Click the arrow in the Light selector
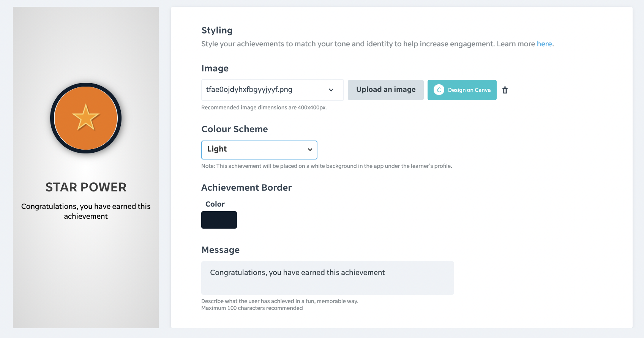Viewport: 644px width, 338px height. pyautogui.click(x=310, y=150)
